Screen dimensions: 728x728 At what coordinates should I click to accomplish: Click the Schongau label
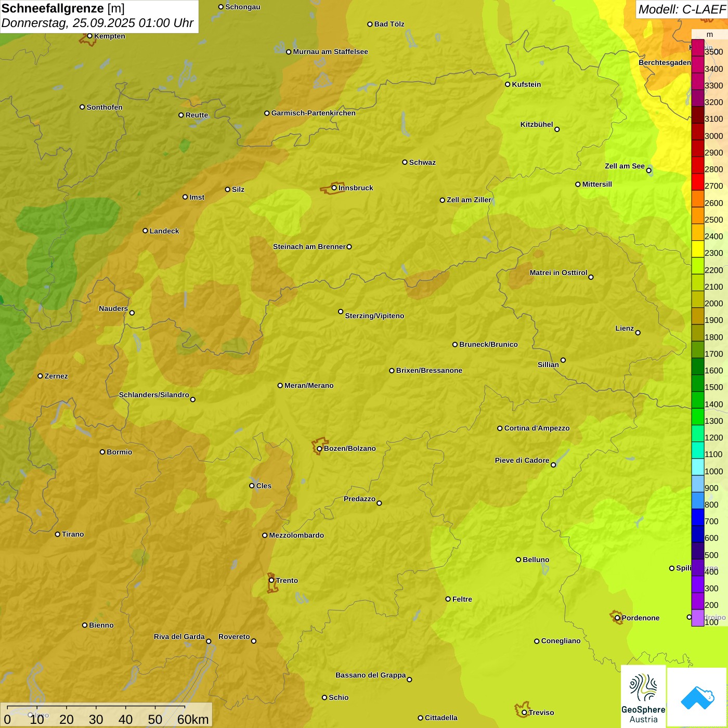[x=243, y=7]
